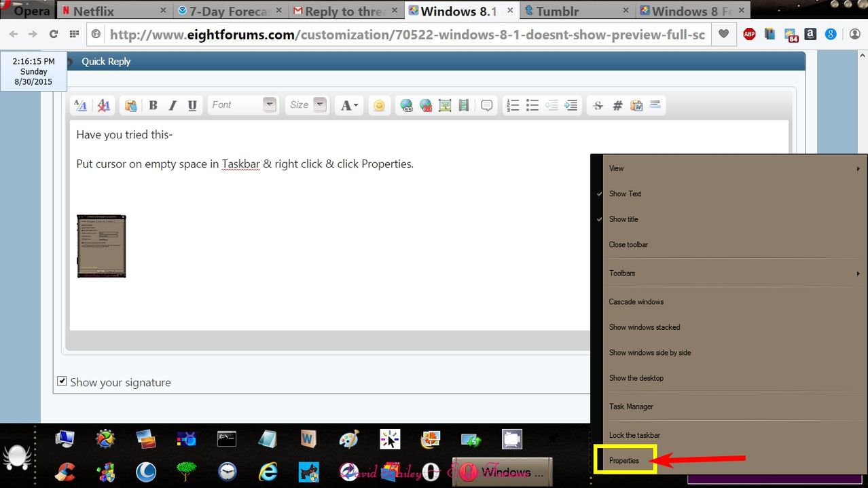
Task: Launch Internet Explorer from taskbar
Action: click(x=268, y=472)
